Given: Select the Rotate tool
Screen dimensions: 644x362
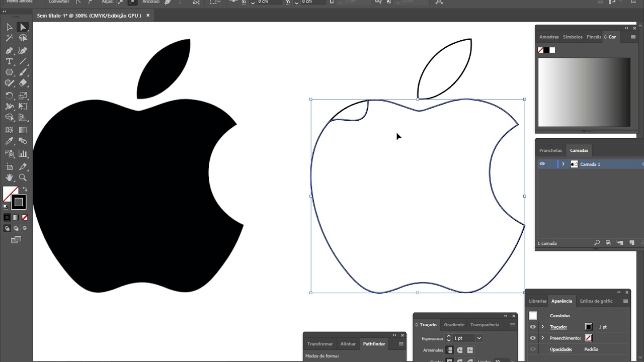Looking at the screenshot, I should [x=9, y=96].
